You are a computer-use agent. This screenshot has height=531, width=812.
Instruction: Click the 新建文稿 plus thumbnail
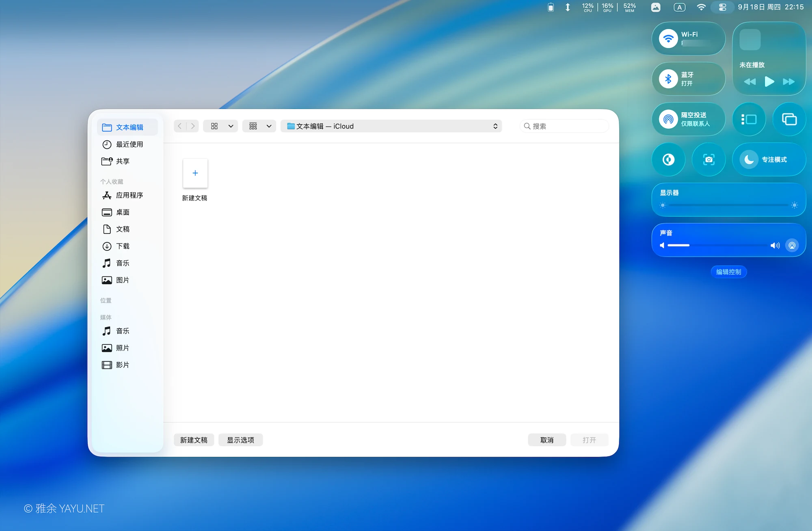click(195, 173)
